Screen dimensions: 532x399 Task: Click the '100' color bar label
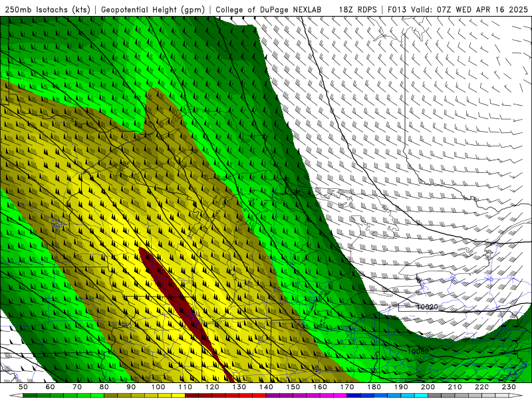point(158,387)
